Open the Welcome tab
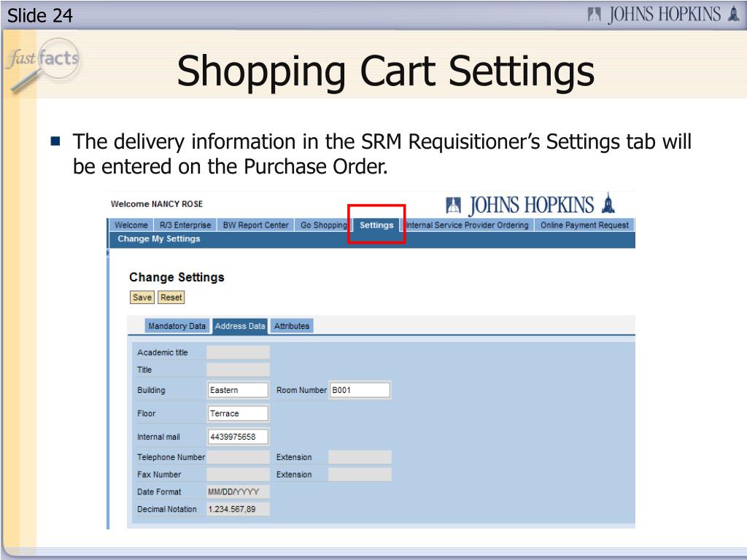Screen dimensions: 747x560 click(x=131, y=225)
